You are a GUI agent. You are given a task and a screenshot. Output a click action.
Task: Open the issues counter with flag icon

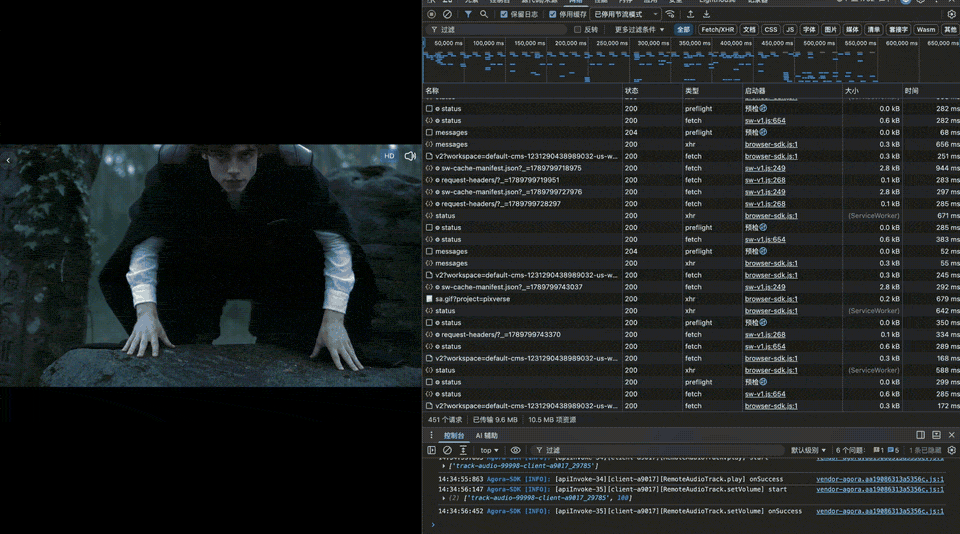click(879, 450)
